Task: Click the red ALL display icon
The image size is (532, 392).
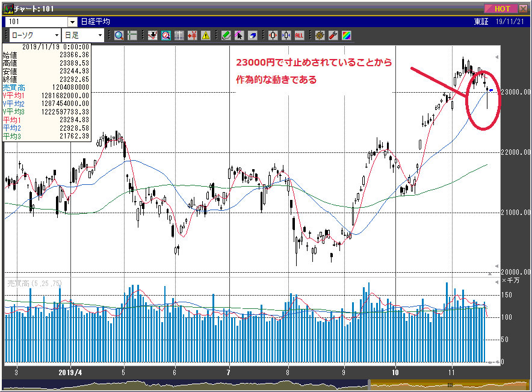Action: (299, 36)
